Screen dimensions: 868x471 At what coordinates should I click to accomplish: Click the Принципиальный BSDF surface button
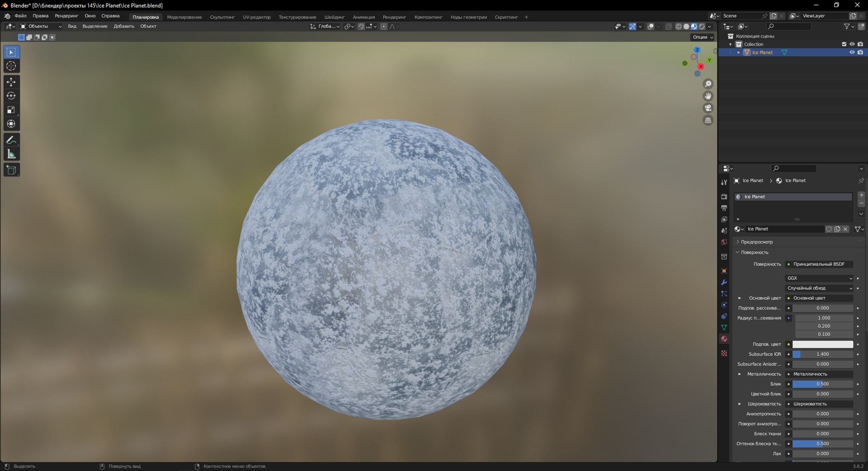coord(819,264)
